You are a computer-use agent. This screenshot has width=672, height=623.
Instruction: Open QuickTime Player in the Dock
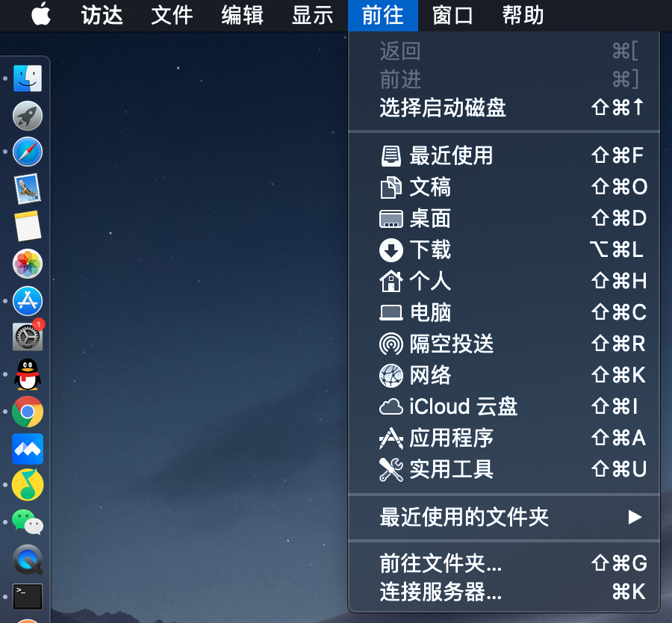click(x=28, y=560)
